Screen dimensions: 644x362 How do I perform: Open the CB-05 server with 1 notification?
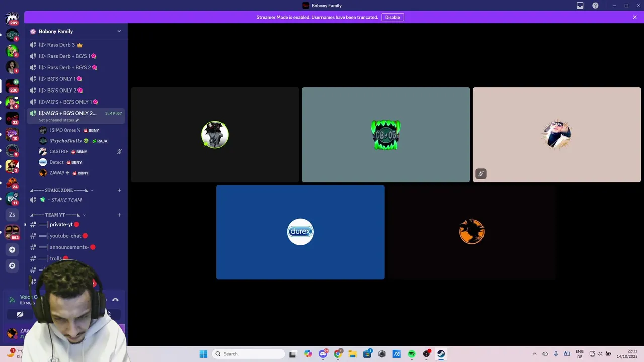coord(12,35)
